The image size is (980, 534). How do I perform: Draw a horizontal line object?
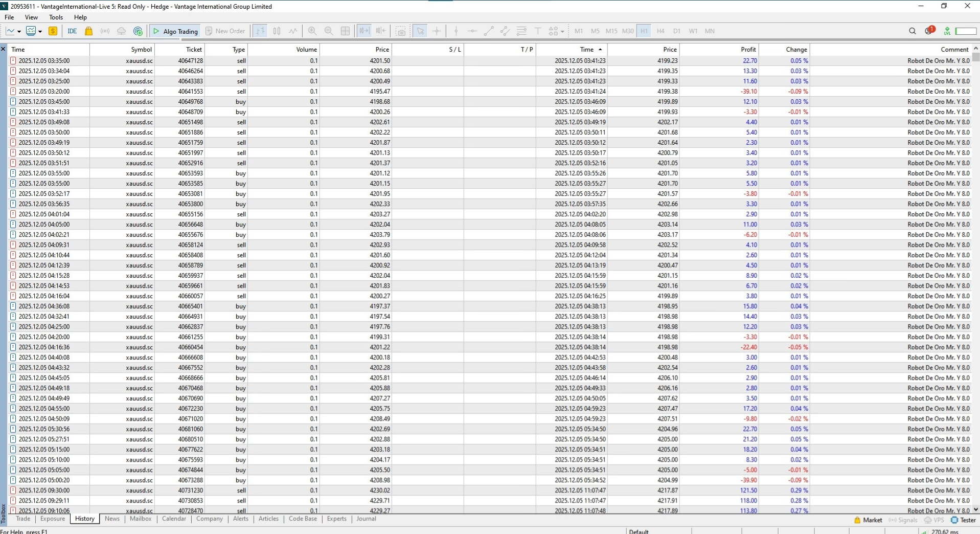(472, 31)
